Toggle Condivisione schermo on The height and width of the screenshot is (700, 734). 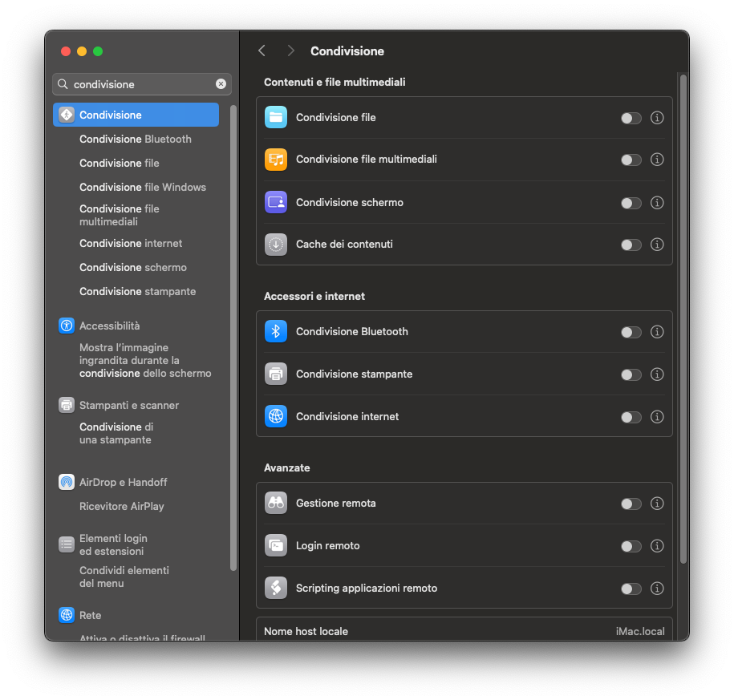point(631,203)
